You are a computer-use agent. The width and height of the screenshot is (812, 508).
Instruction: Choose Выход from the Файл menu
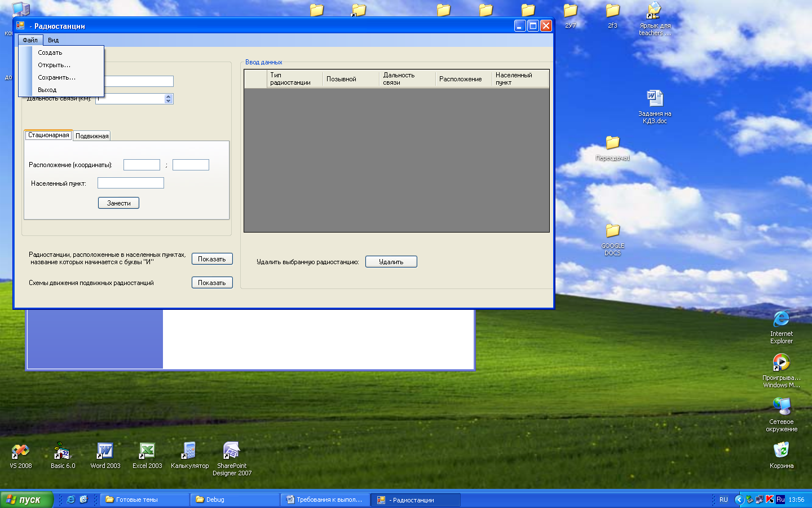coord(61,90)
